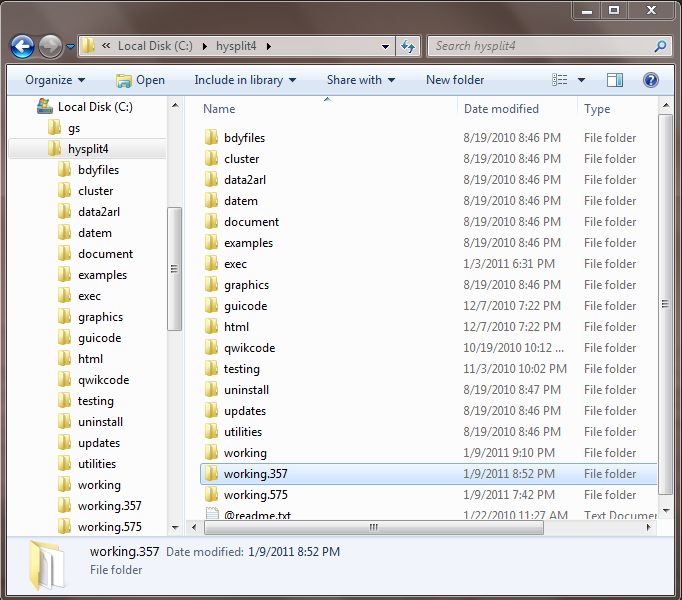The width and height of the screenshot is (682, 600).
Task: Sort by the Date modified column header
Action: click(x=501, y=109)
